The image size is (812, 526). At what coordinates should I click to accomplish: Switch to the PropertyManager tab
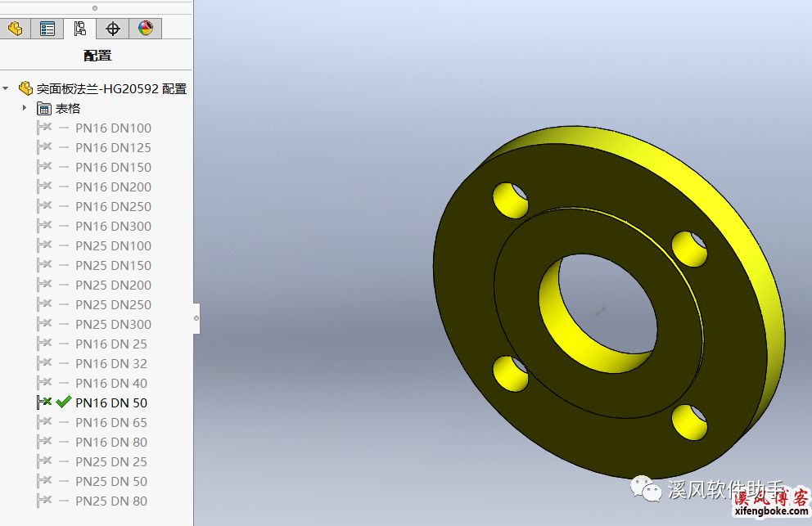pyautogui.click(x=47, y=29)
